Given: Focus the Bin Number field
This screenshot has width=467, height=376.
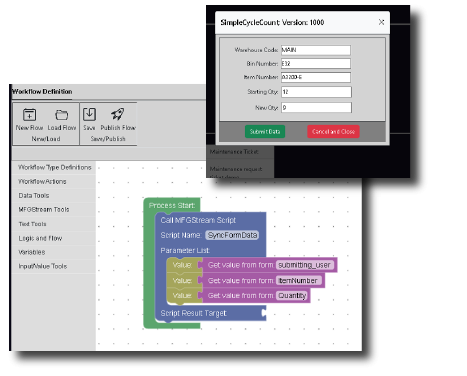Looking at the screenshot, I should pos(316,63).
